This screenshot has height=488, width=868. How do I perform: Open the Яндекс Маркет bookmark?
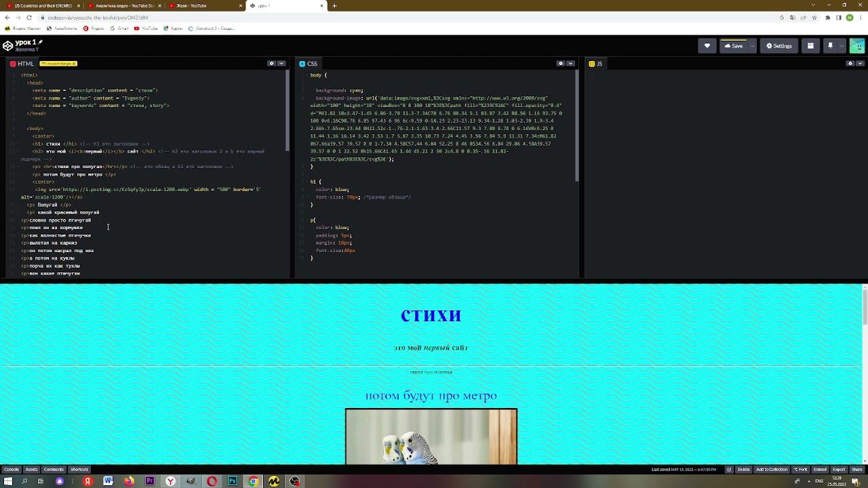[23, 28]
